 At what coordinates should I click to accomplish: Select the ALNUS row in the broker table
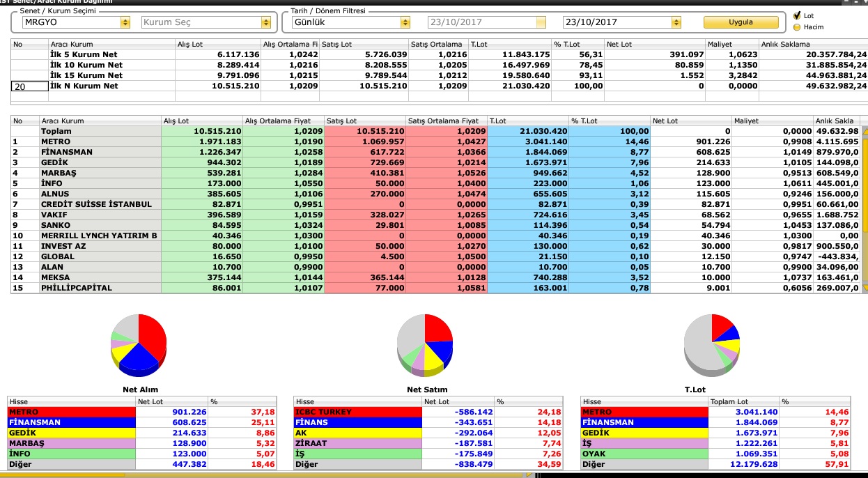pyautogui.click(x=435, y=194)
